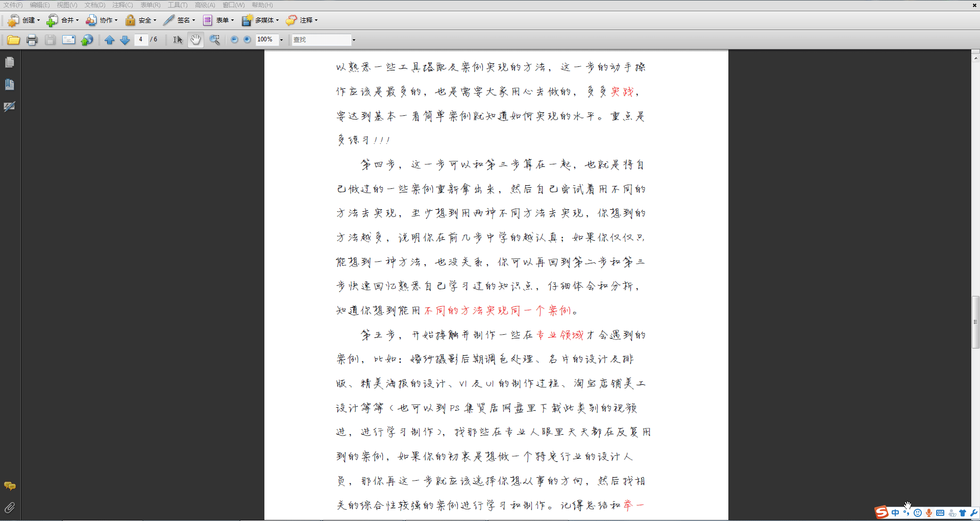Open the Attachments paperclip panel
This screenshot has height=521, width=980.
click(10, 508)
